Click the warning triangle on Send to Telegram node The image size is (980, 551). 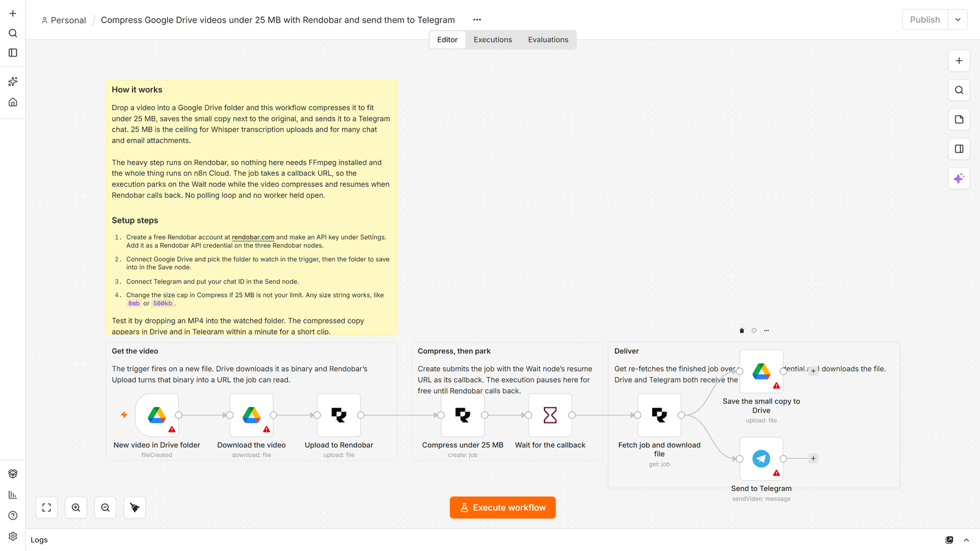(777, 473)
